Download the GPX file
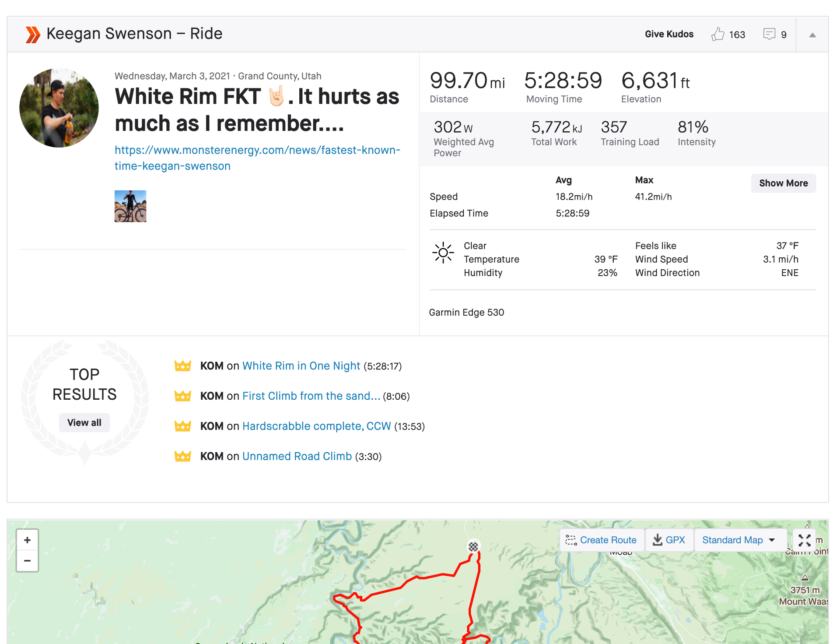The height and width of the screenshot is (644, 840). coord(668,540)
